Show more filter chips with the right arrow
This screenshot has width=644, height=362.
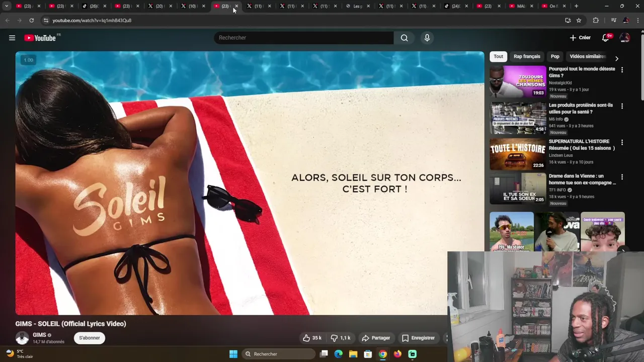[617, 58]
